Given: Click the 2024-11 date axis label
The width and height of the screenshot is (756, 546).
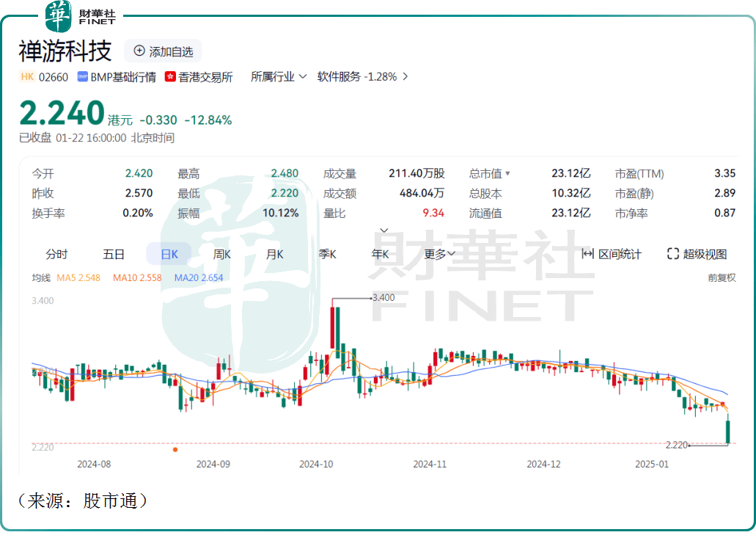Looking at the screenshot, I should click(430, 464).
